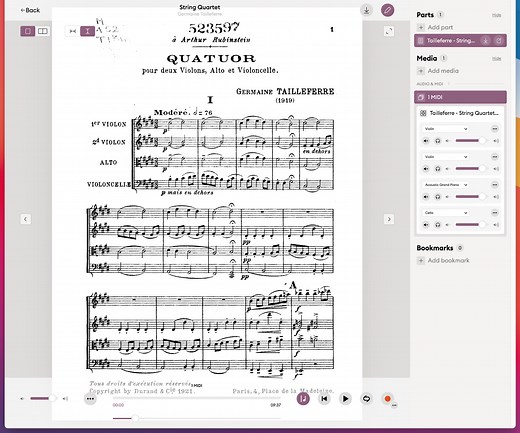Open Cello instrument dropdown
This screenshot has width=520, height=433.
(445, 213)
